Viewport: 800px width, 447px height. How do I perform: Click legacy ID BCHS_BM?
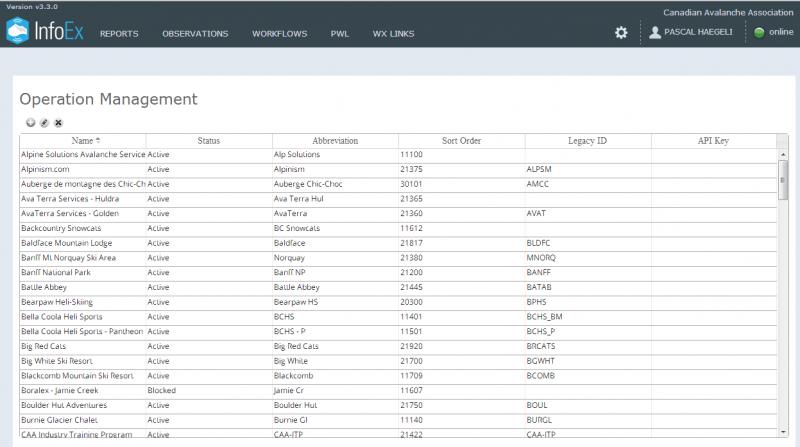pyautogui.click(x=544, y=317)
